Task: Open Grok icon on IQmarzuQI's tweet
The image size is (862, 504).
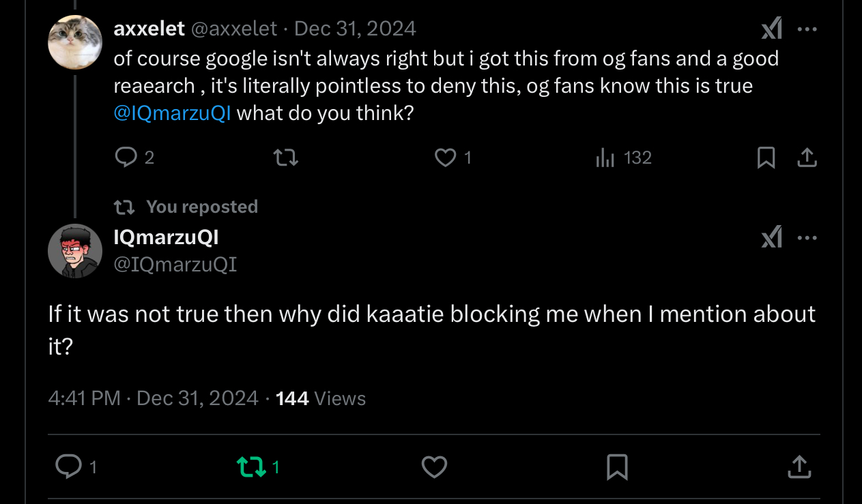Action: pyautogui.click(x=771, y=238)
